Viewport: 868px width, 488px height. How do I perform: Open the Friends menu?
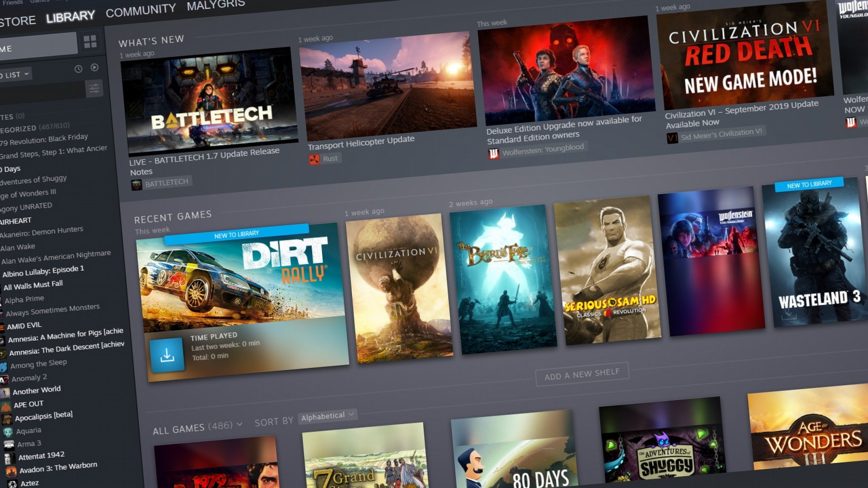(x=12, y=3)
